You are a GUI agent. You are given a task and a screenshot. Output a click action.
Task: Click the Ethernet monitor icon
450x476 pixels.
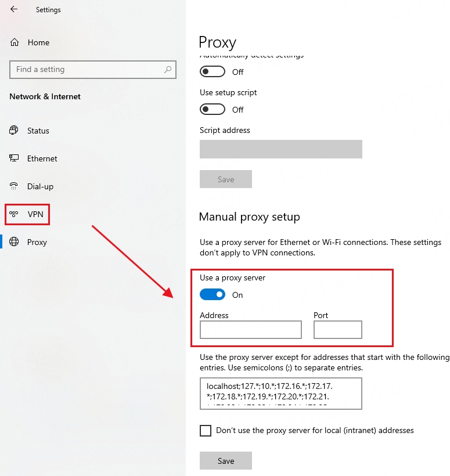[14, 158]
